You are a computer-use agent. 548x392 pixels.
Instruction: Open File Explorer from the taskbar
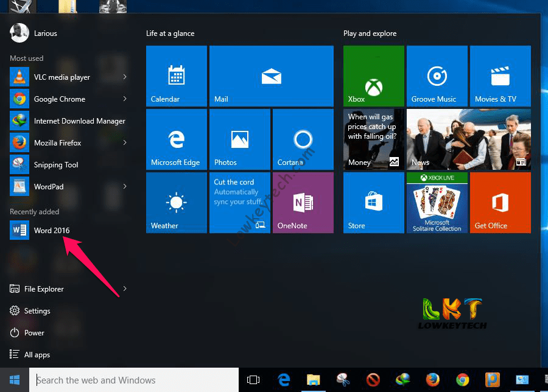(314, 380)
